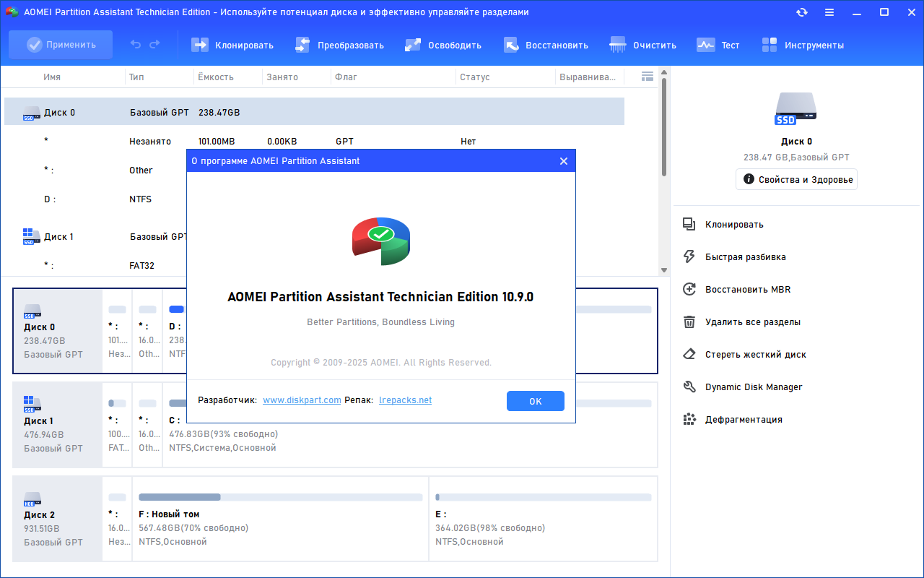
Task: Open Dynamic Disk Manager
Action: [x=743, y=387]
